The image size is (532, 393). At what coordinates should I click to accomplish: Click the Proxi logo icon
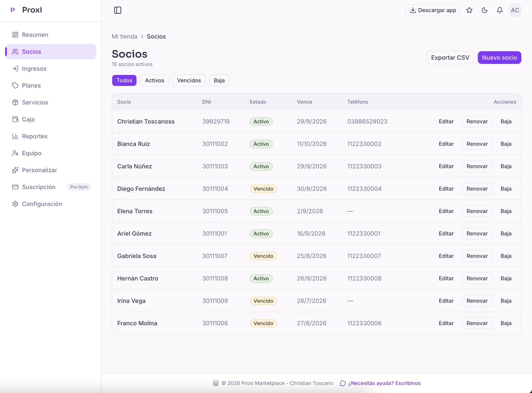13,10
